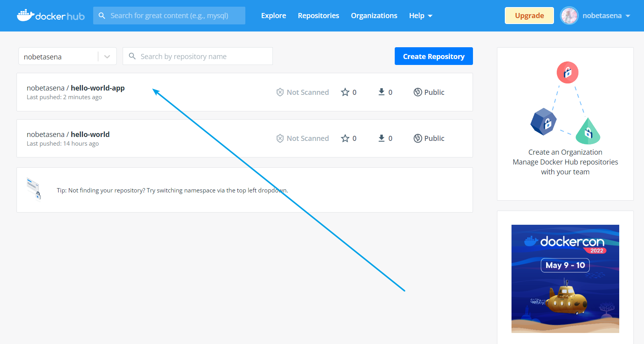Click the Not Scanned shield icon for hello-world-app
This screenshot has width=644, height=344.
(x=280, y=92)
